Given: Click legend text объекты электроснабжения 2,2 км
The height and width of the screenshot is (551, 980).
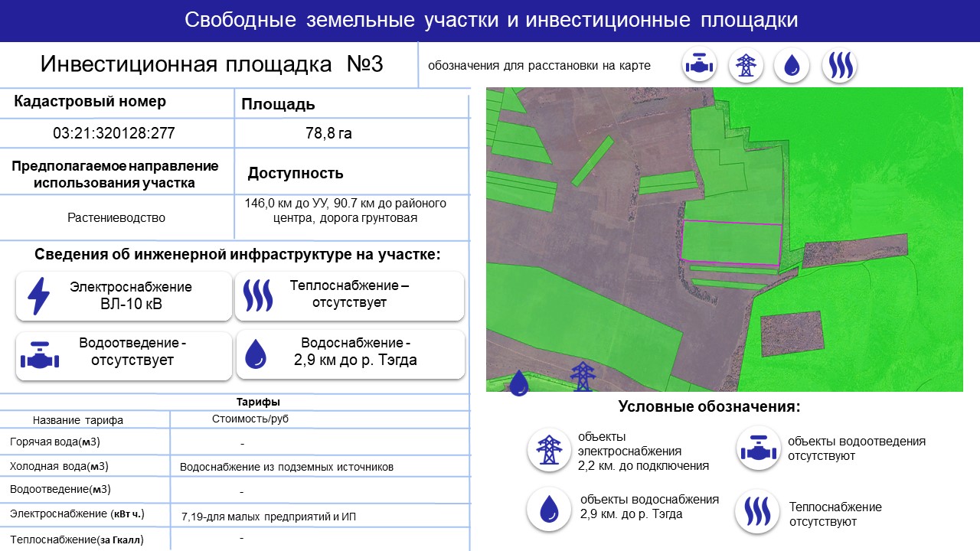Looking at the screenshot, I should click(644, 451).
